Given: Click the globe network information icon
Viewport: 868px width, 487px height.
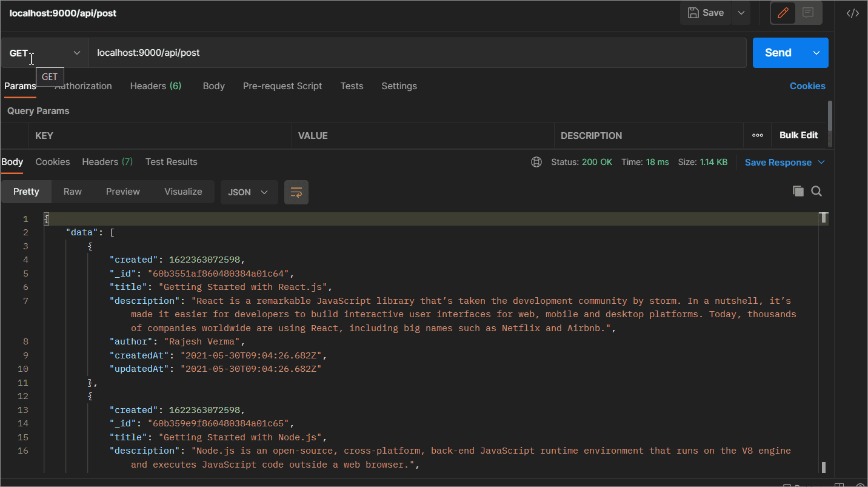Looking at the screenshot, I should coord(536,162).
